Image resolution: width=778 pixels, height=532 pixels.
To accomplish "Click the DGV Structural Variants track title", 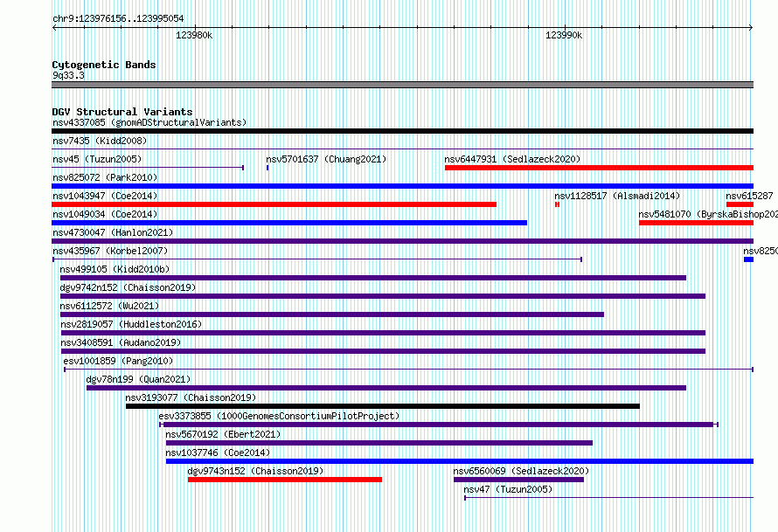I will [122, 112].
